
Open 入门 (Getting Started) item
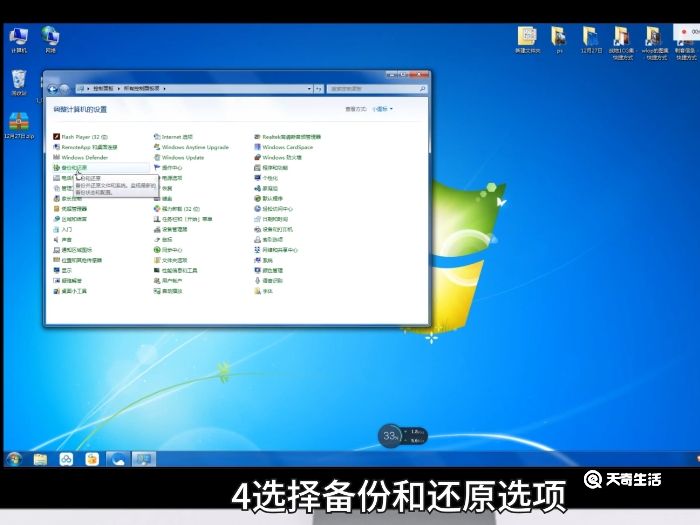62,229
